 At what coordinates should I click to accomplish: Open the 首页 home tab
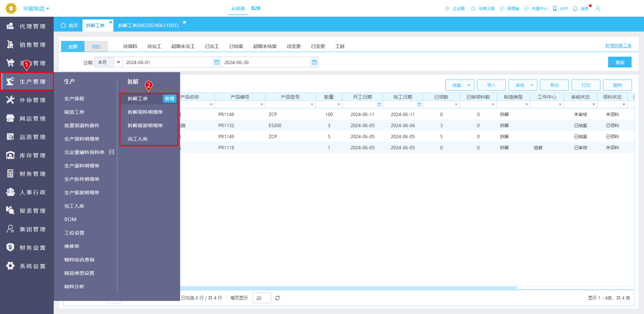(69, 25)
